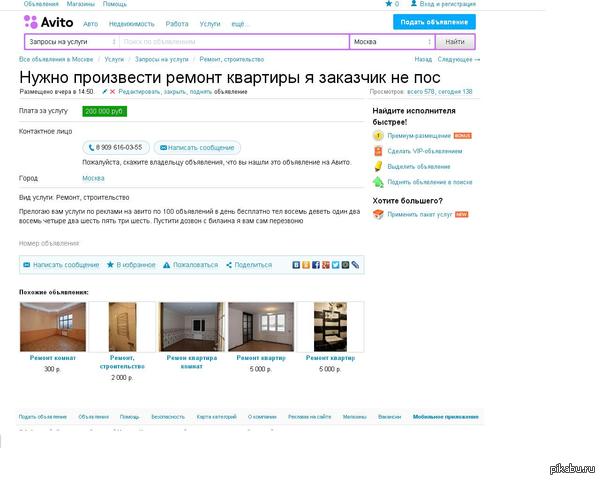Image resolution: width=600 pixels, height=480 pixels.
Task: Open the Недвижимость section in the header
Action: (131, 22)
